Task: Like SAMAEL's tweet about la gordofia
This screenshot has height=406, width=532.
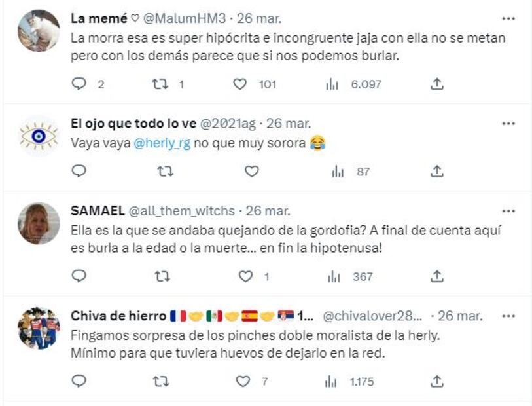Action: tap(245, 276)
